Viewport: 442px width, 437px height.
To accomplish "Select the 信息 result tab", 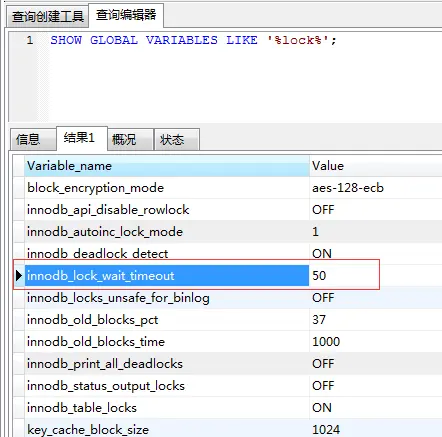I will coord(33,139).
